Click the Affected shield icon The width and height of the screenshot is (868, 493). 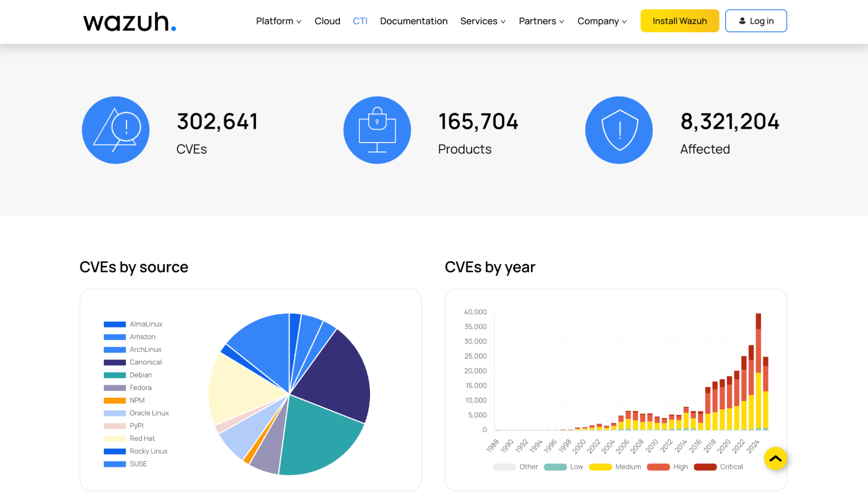[x=619, y=130]
